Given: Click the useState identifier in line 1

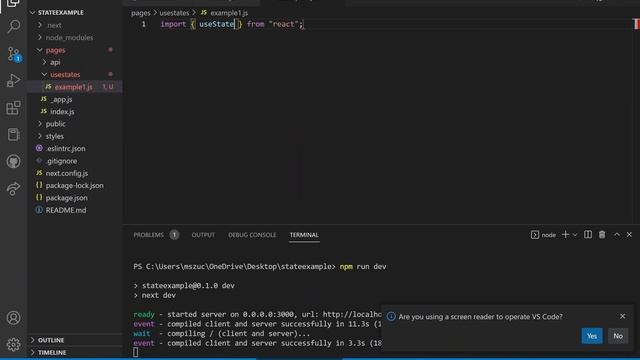Looking at the screenshot, I should tap(217, 24).
